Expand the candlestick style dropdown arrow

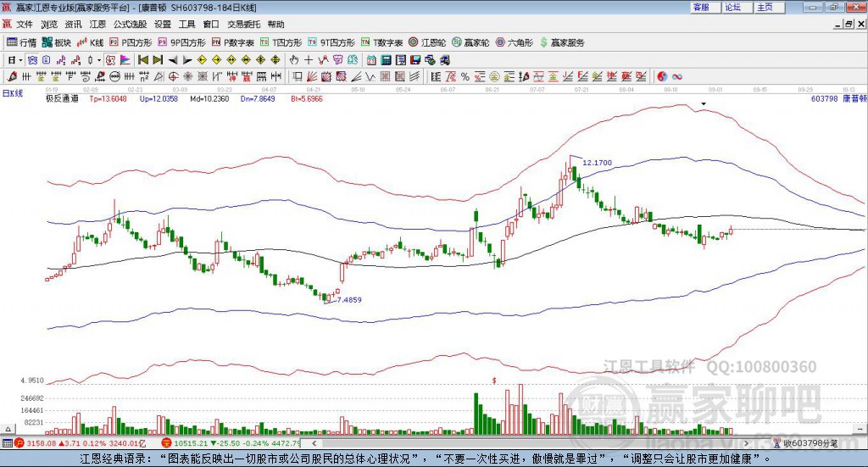pos(98,60)
